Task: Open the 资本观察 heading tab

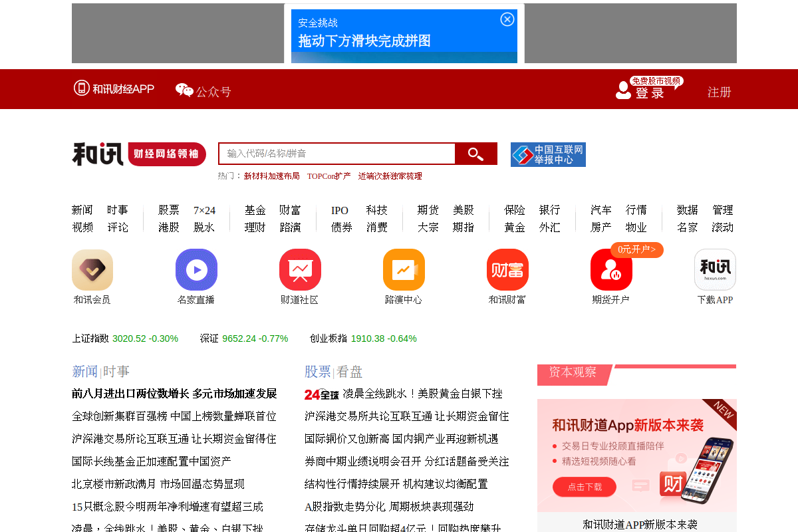Action: pos(573,372)
